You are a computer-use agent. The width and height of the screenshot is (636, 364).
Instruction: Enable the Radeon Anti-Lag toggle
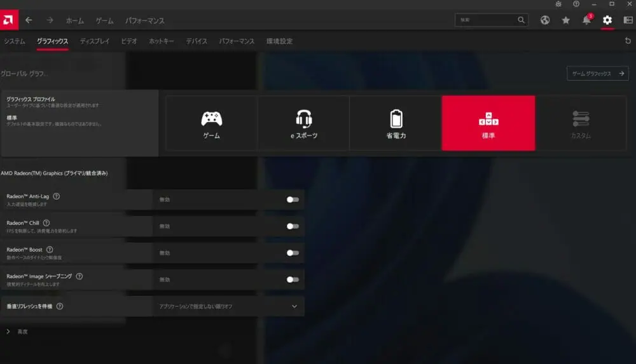[293, 199]
